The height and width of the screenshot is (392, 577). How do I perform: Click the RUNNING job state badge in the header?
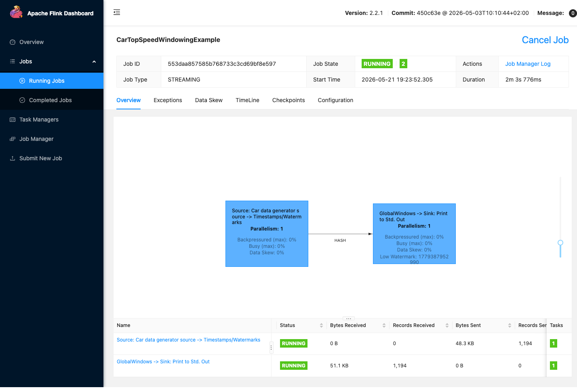pyautogui.click(x=377, y=64)
